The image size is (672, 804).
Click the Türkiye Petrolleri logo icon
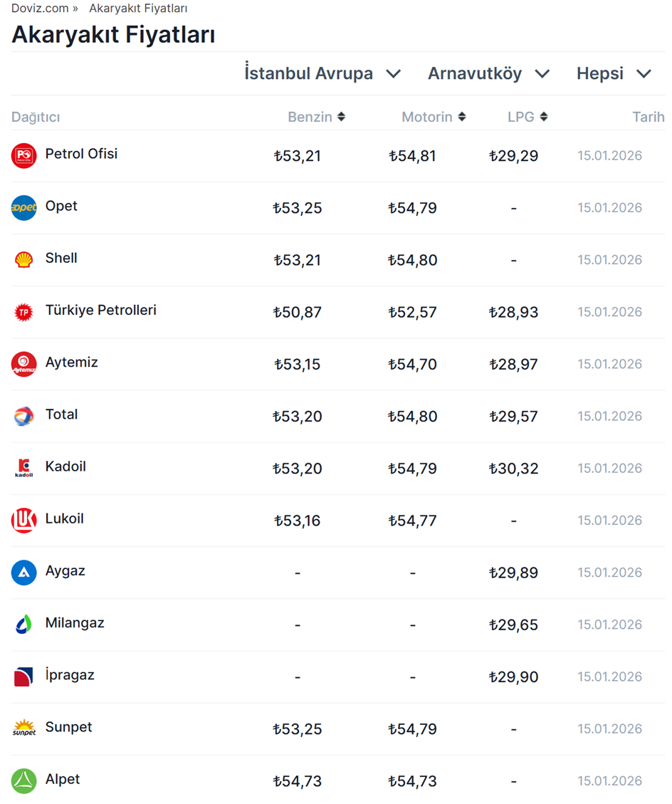(23, 312)
